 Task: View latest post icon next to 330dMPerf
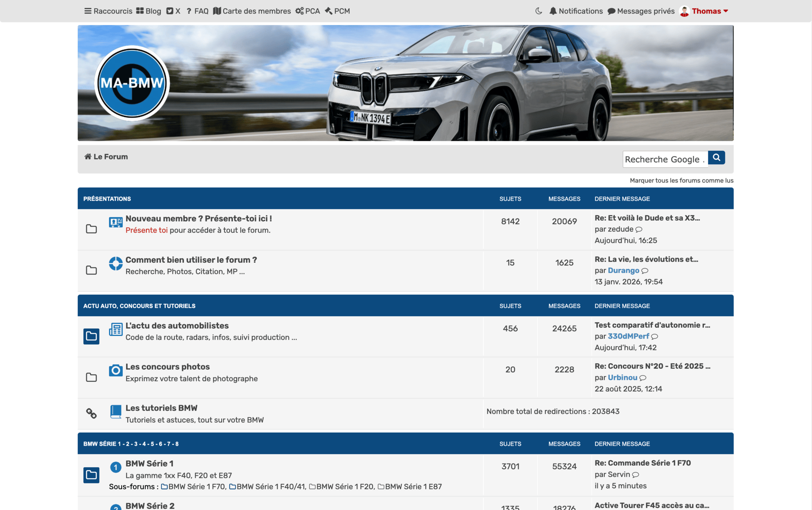[x=655, y=336]
